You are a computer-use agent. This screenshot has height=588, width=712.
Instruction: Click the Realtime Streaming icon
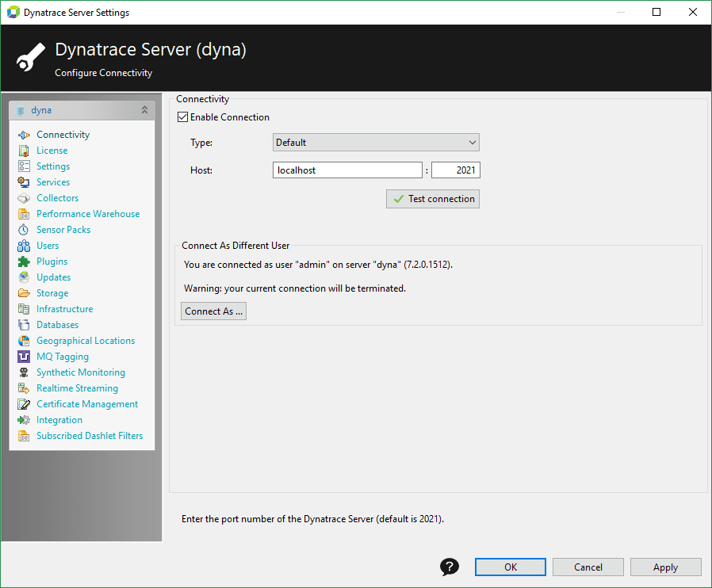pos(24,388)
